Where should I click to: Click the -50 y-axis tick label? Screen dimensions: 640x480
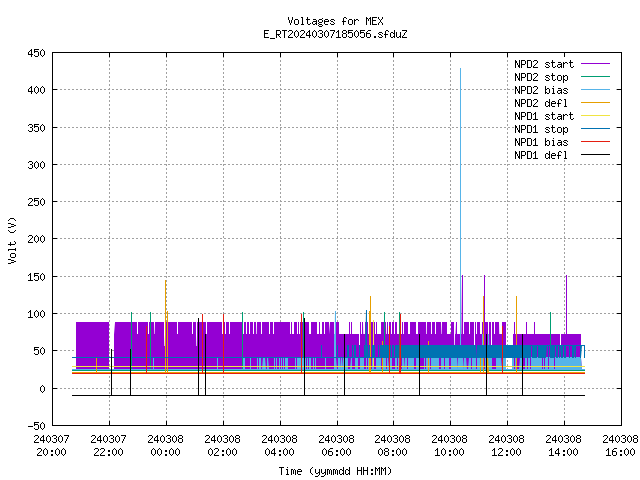coord(36,426)
